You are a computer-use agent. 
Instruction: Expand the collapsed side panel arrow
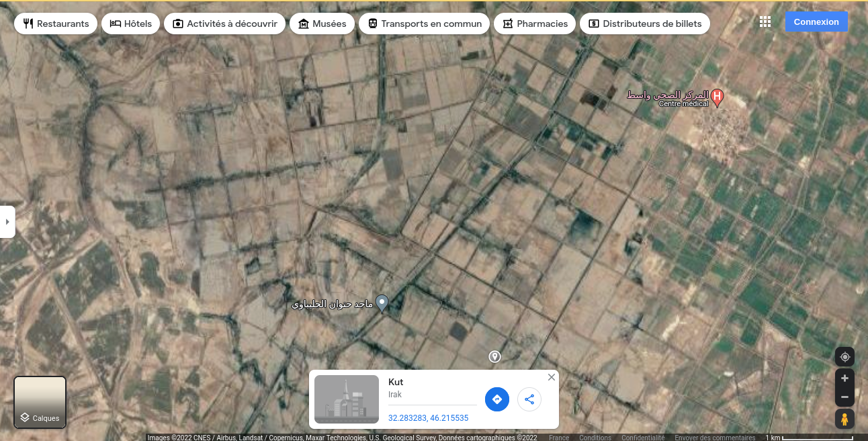click(x=7, y=221)
